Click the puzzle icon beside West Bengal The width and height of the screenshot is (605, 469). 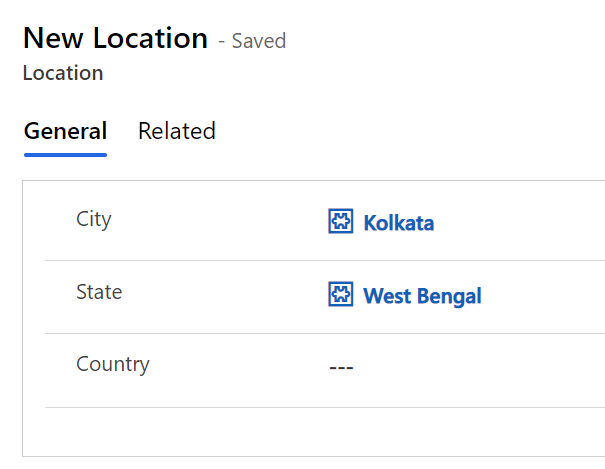pyautogui.click(x=341, y=295)
